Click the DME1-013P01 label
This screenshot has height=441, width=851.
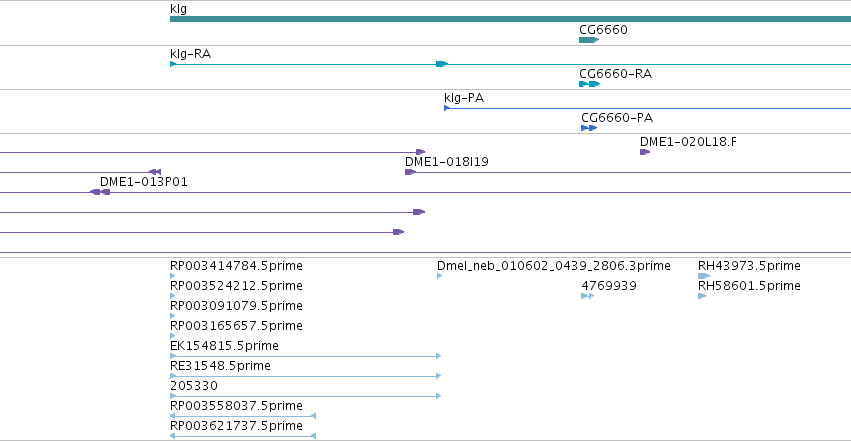144,182
